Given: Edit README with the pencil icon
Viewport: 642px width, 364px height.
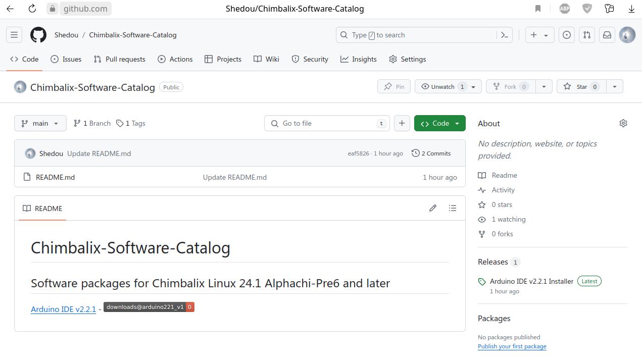Looking at the screenshot, I should [x=433, y=208].
